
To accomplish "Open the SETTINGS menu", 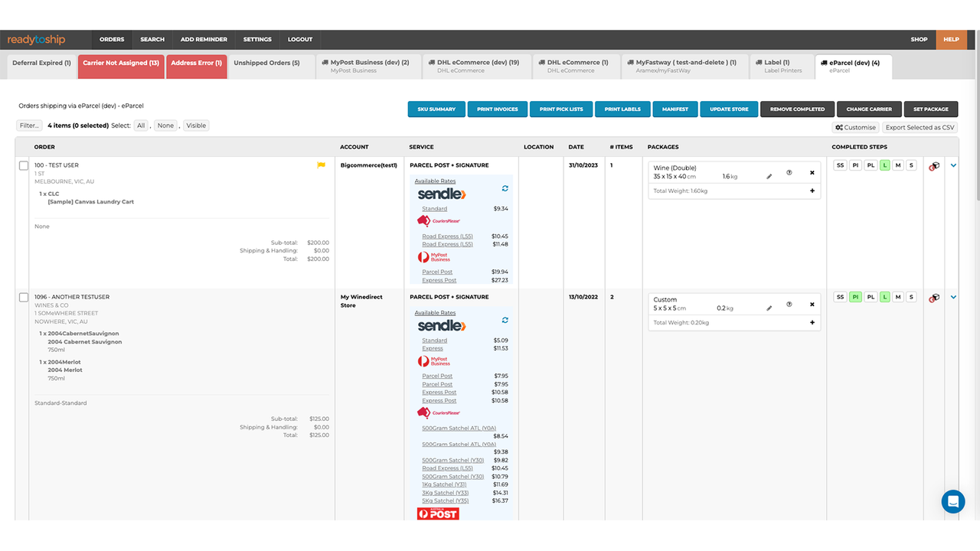I will tap(256, 39).
